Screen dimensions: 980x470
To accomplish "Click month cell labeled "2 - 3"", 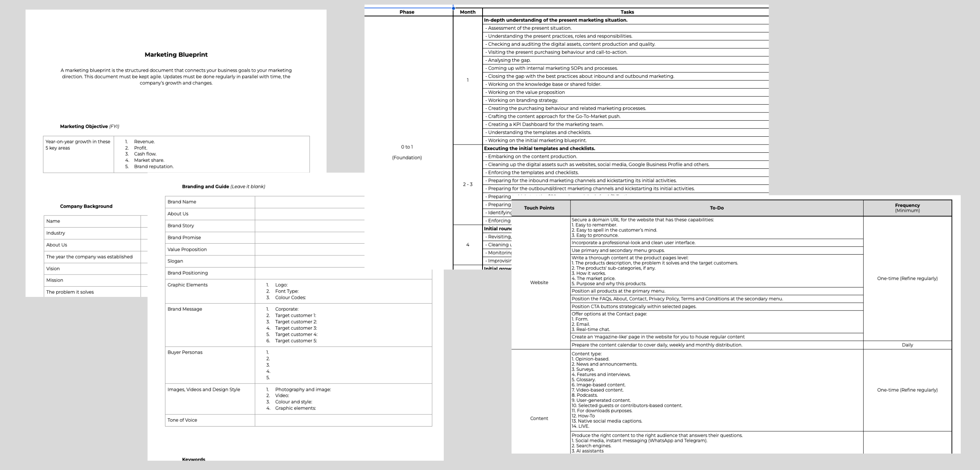I will point(467,184).
